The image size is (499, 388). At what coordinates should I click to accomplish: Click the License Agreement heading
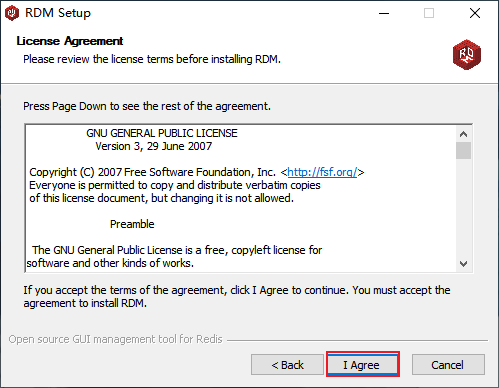pyautogui.click(x=70, y=41)
